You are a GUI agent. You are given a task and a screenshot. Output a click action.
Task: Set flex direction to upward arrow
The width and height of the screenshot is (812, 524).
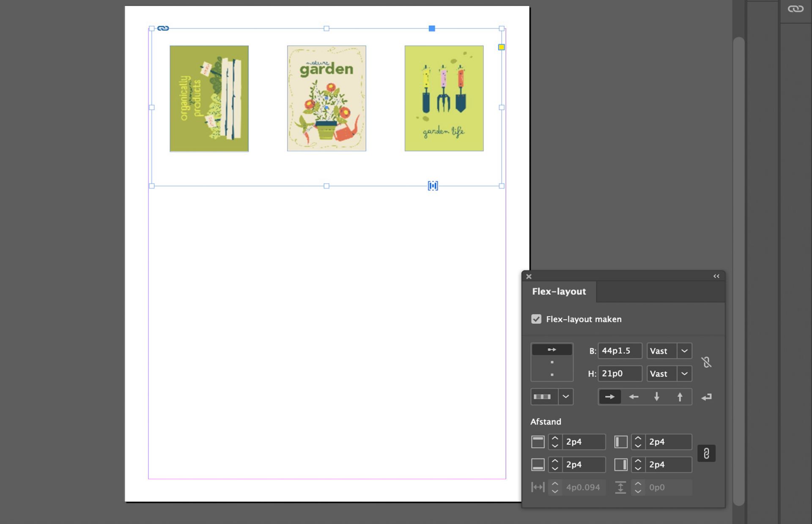pyautogui.click(x=680, y=397)
